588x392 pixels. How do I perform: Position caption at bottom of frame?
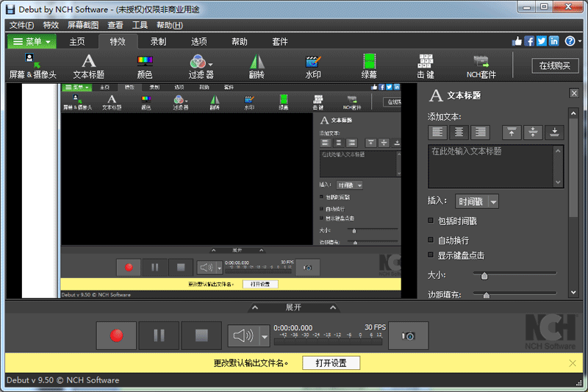(554, 132)
